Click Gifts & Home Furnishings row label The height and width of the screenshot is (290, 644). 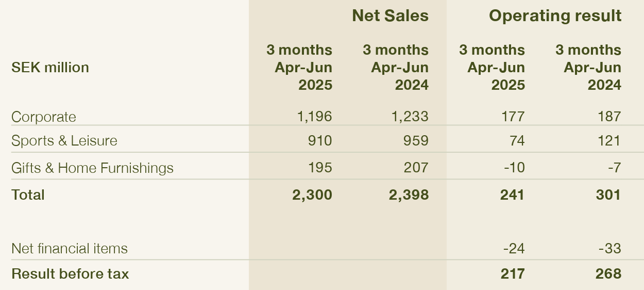(x=92, y=168)
